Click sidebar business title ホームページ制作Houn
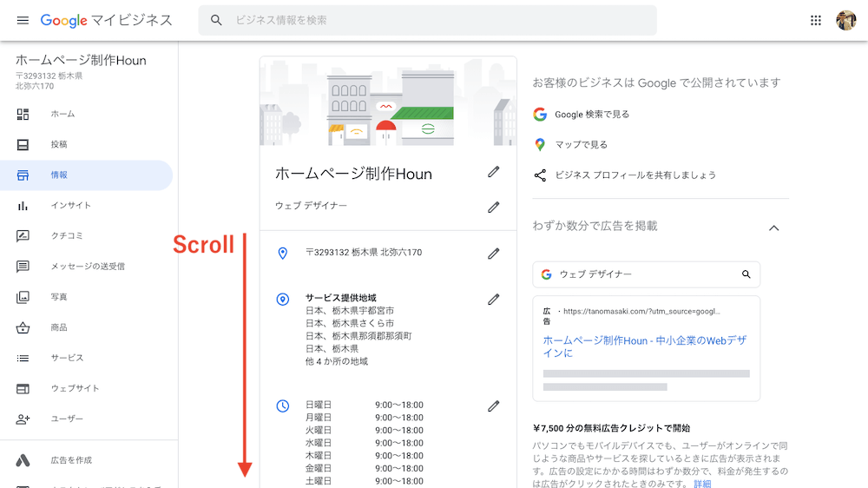 (x=81, y=61)
